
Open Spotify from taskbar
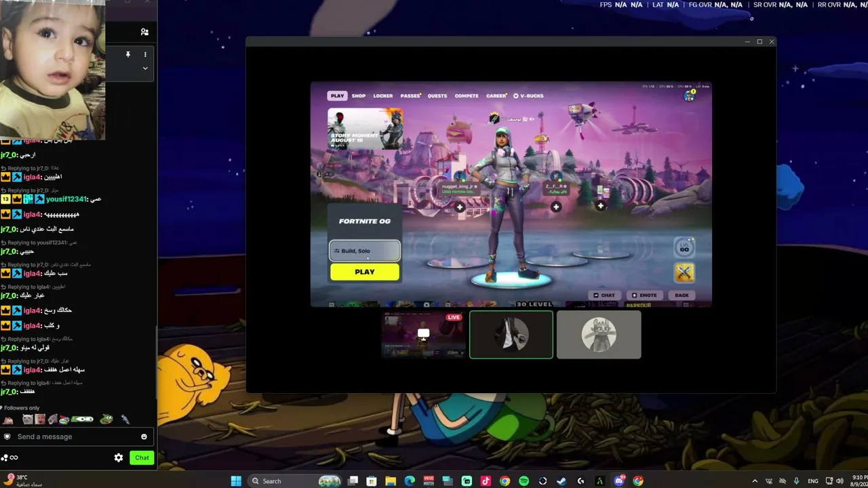tap(524, 481)
